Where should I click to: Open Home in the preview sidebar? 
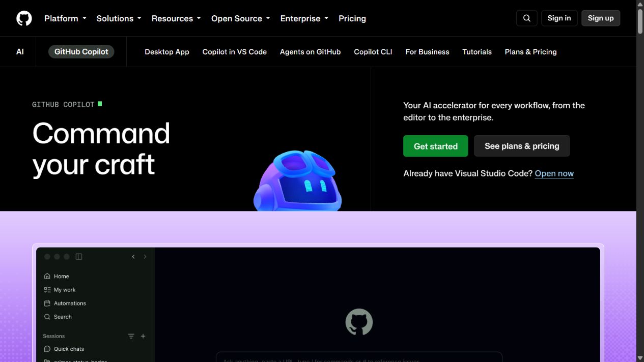coord(57,276)
